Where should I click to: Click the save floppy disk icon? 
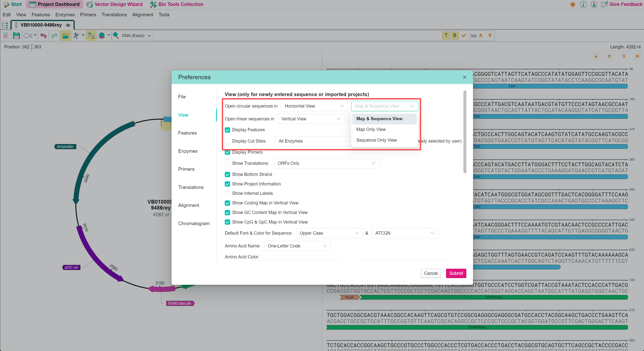point(16,36)
